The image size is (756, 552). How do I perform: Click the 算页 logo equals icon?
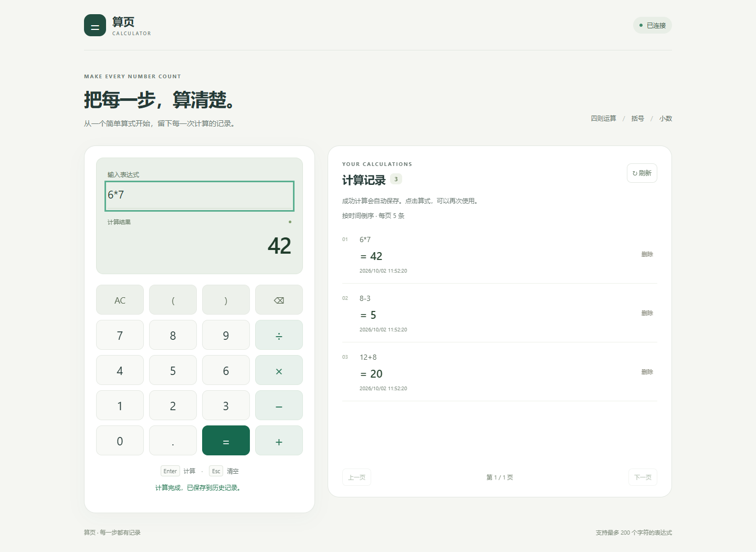[x=95, y=25]
